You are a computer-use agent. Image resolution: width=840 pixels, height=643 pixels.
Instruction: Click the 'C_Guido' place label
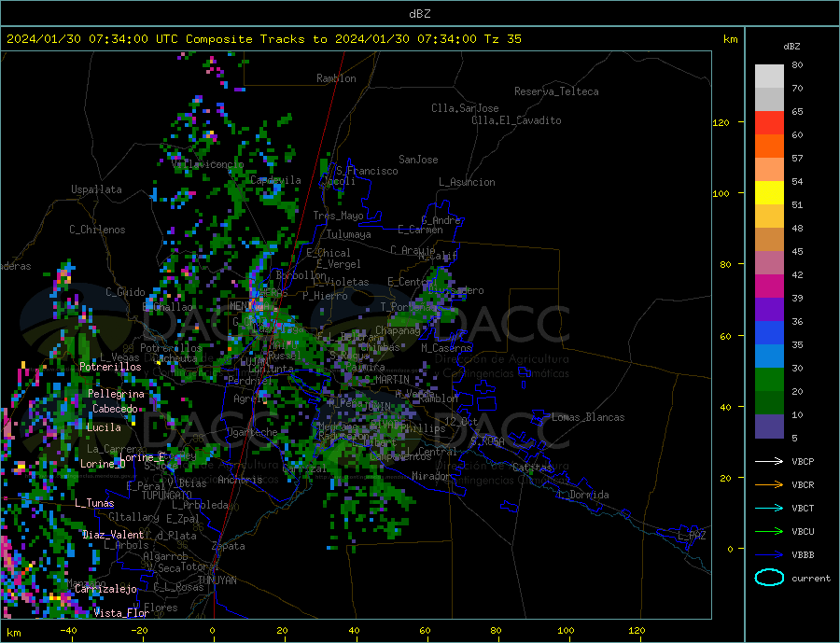click(125, 292)
